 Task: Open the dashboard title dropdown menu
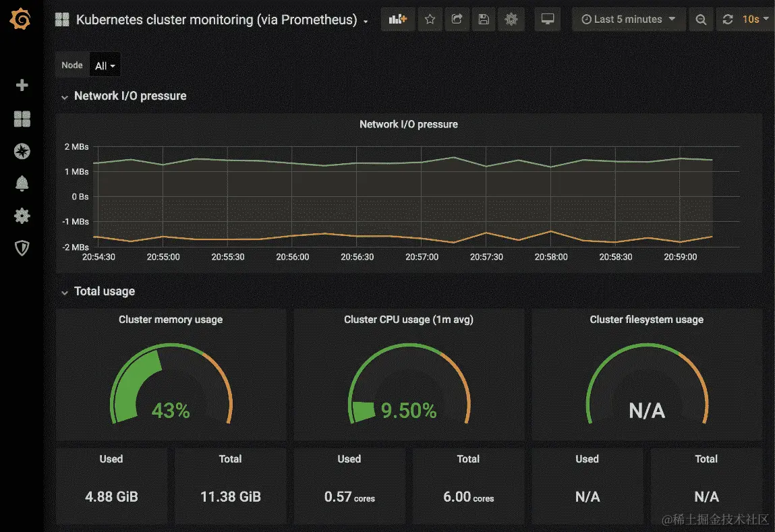click(x=366, y=20)
